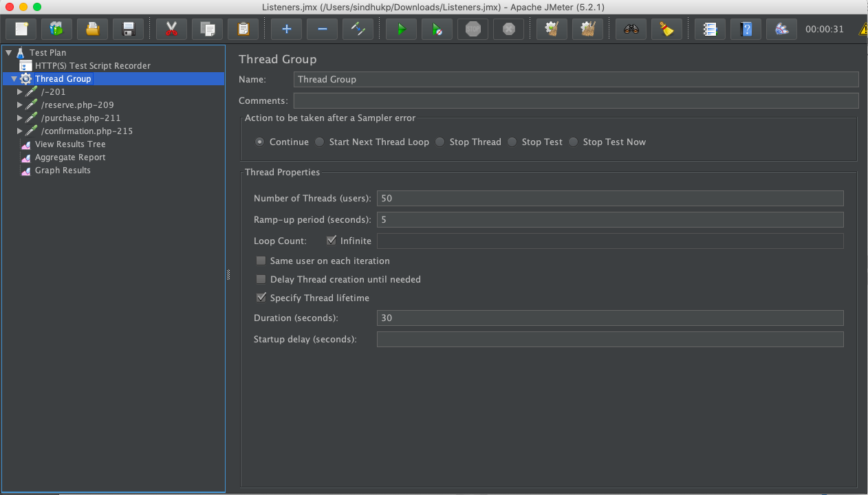This screenshot has width=868, height=495.
Task: Open the Plugins Manager toolbar icon
Action: point(782,30)
